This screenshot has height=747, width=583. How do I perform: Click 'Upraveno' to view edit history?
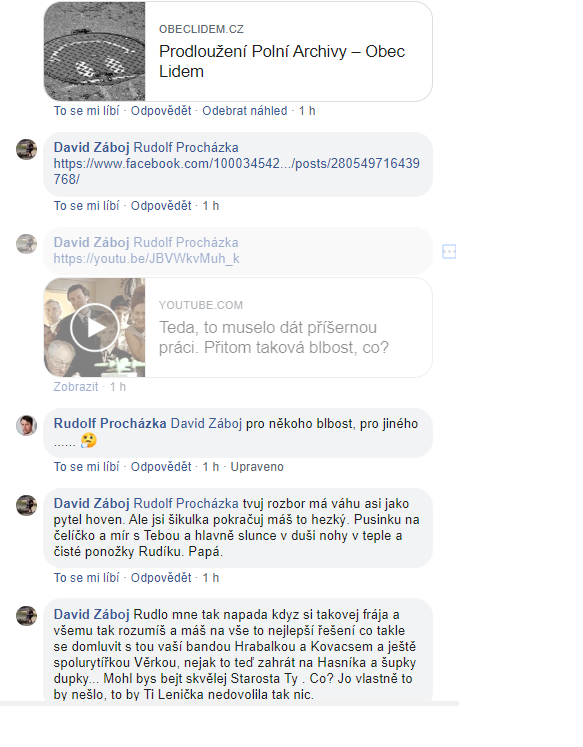tap(257, 467)
